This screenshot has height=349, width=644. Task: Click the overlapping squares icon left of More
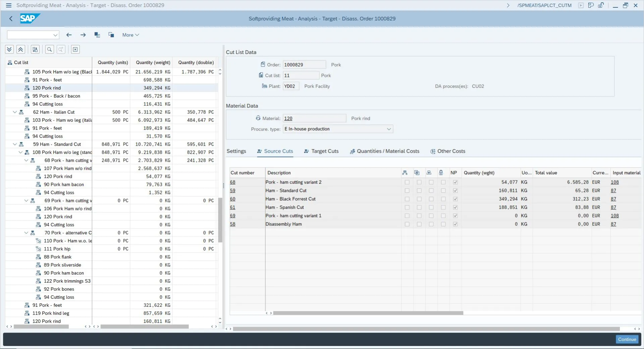coord(111,35)
